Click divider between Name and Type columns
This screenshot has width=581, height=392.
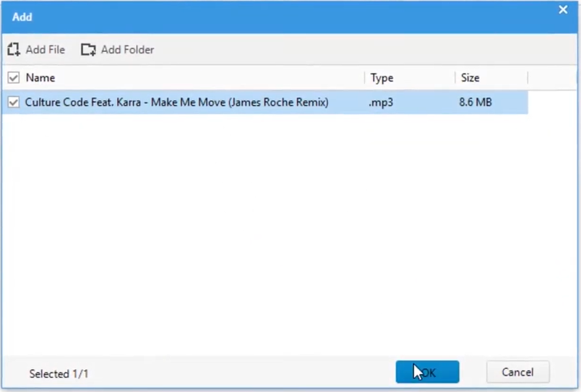coord(365,78)
